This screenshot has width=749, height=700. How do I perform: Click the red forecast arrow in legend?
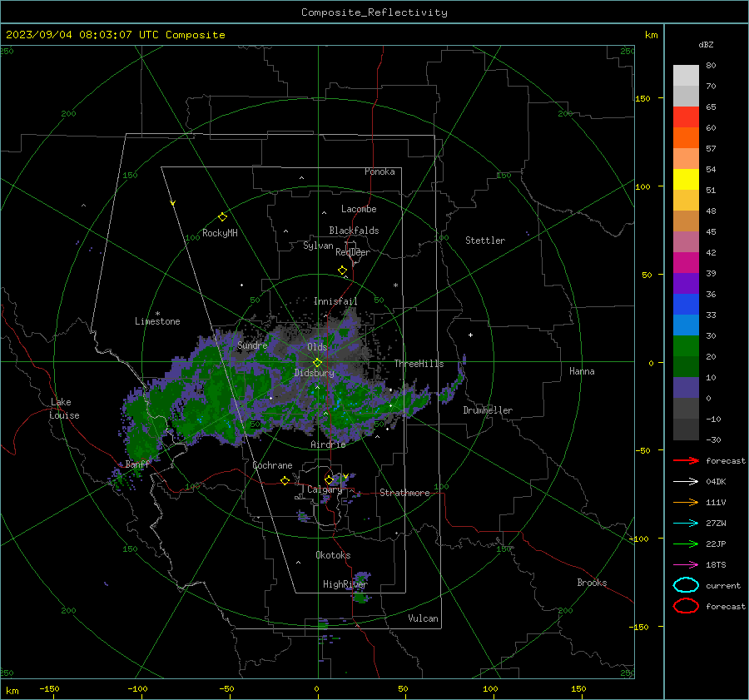point(686,460)
